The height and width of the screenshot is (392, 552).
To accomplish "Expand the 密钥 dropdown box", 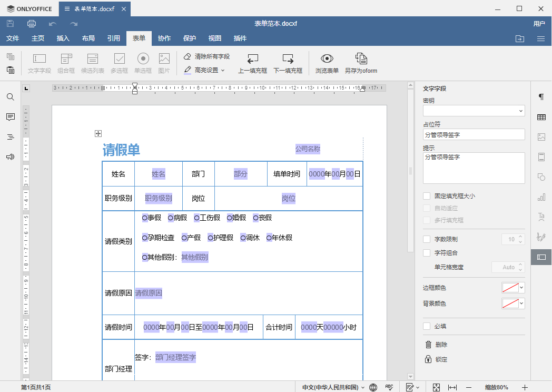I will pyautogui.click(x=474, y=111).
